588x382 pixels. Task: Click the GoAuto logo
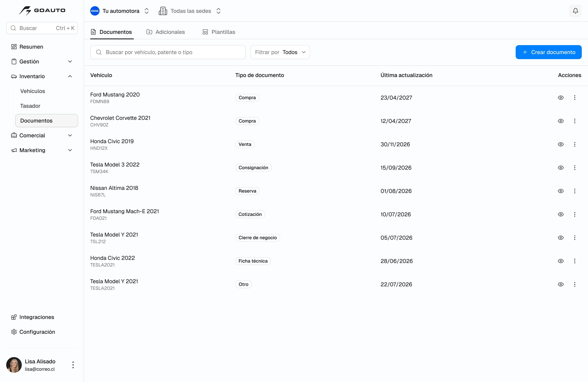[42, 11]
